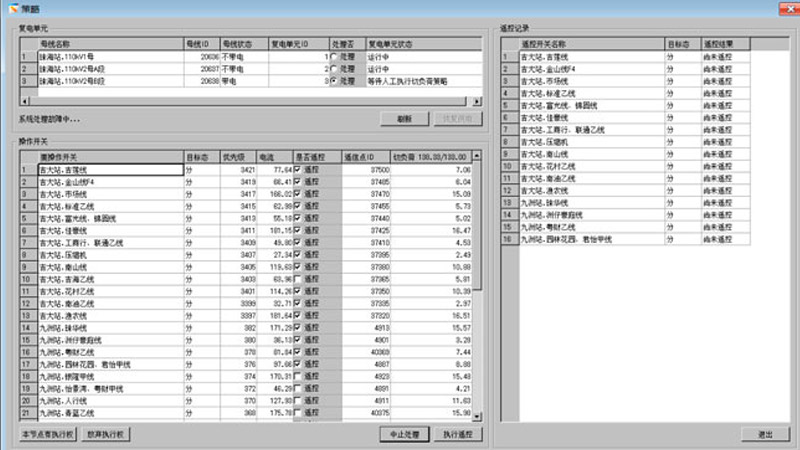Viewport: 800px width, 450px height.
Task: Click the 优先级 column header
Action: point(234,157)
